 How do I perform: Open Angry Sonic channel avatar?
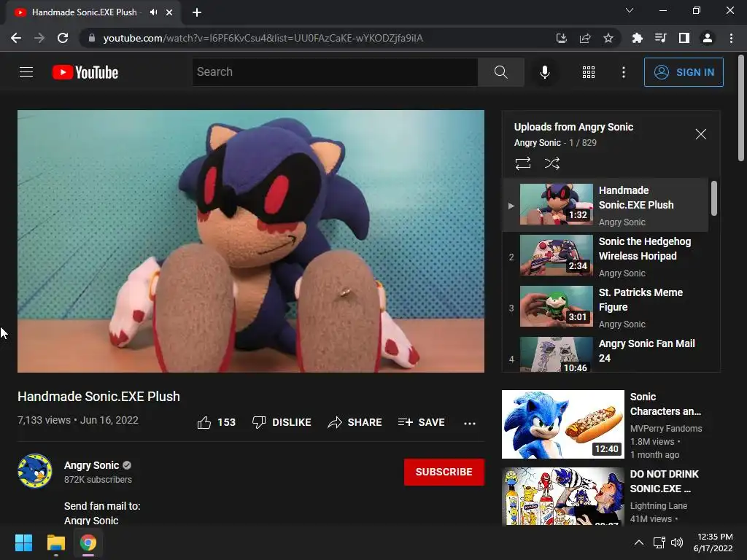click(35, 472)
